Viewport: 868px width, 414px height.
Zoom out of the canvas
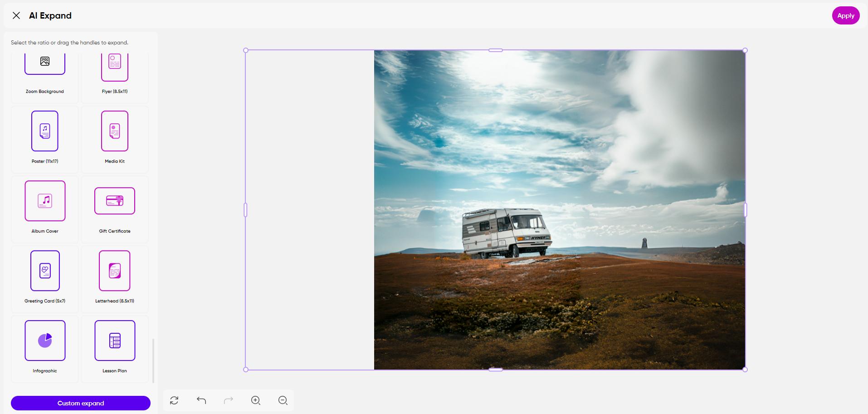283,400
